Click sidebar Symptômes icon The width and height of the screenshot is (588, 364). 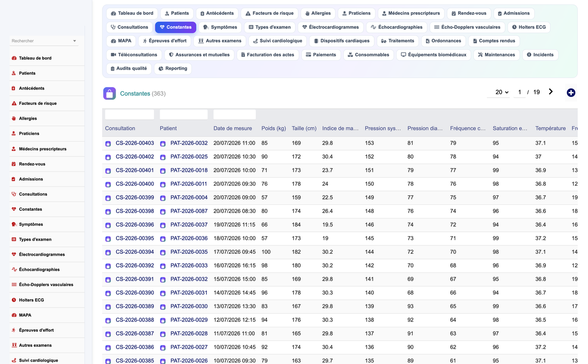[x=14, y=224]
